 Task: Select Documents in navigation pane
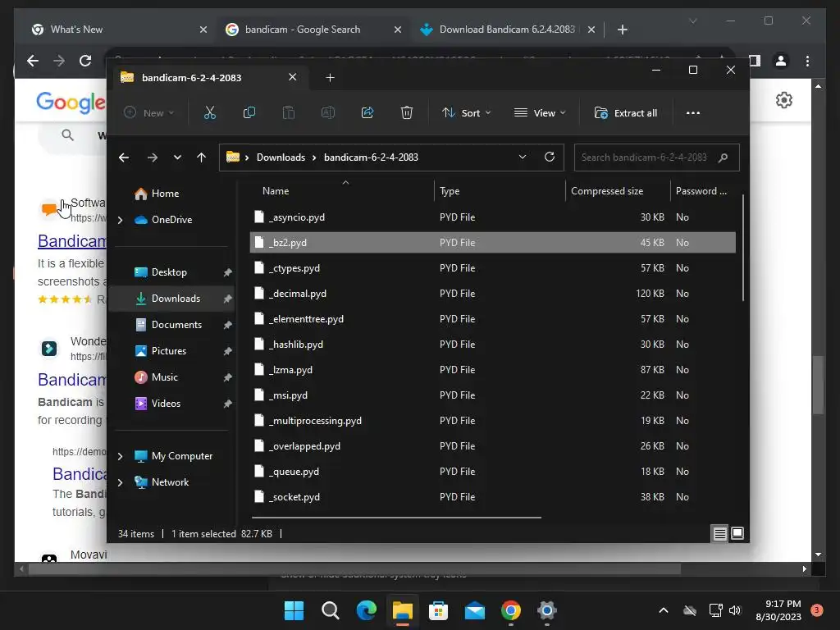175,325
